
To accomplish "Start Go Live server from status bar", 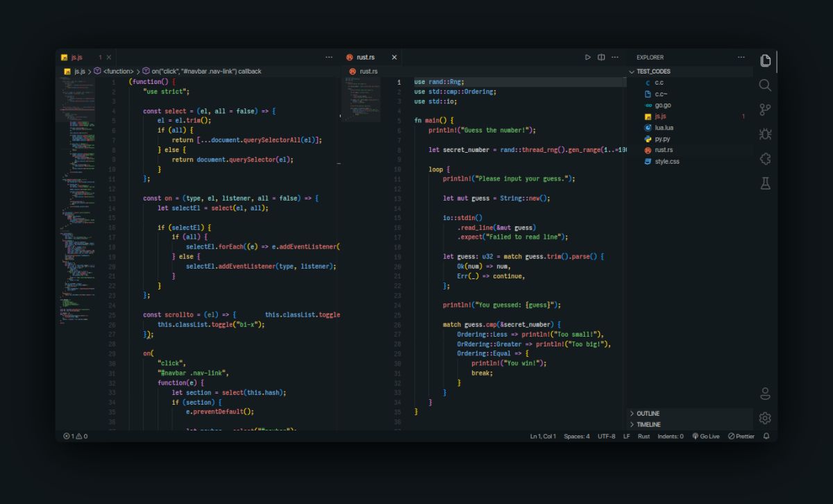I will coord(705,437).
